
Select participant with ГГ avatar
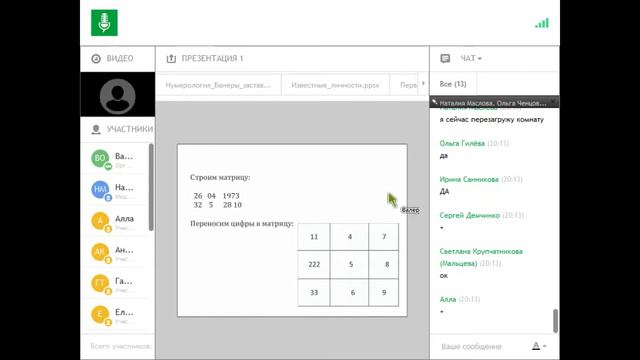tap(113, 283)
